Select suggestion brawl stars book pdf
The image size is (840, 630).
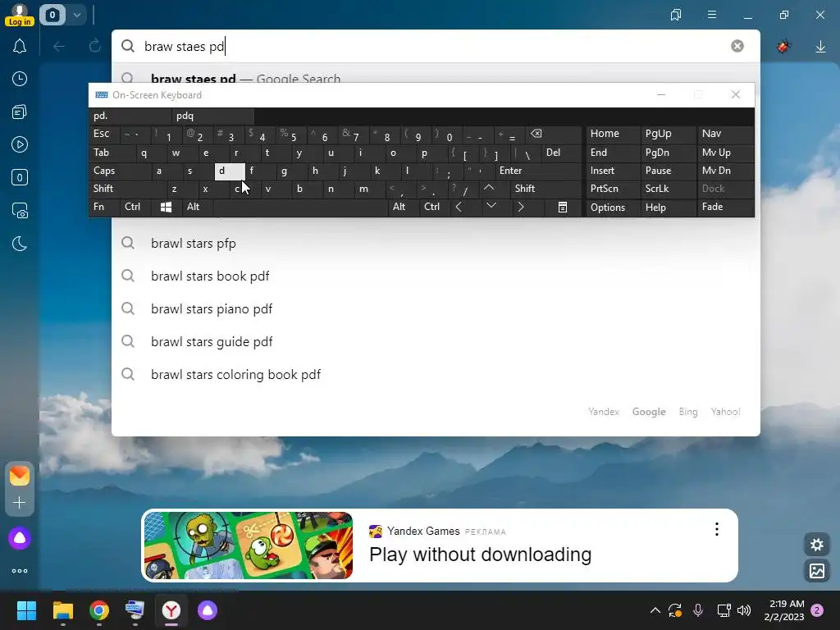pos(436,276)
